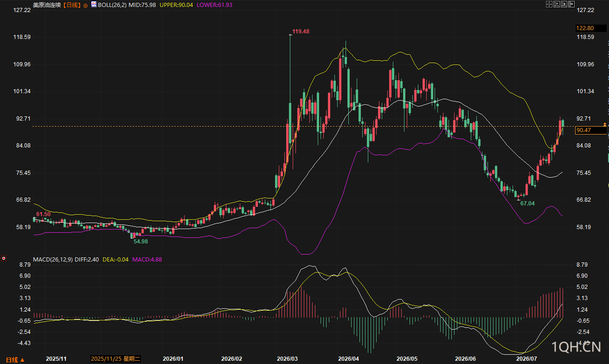Click the DEA:-0.04 readout
Viewport: 609px width, 364px height.
(x=115, y=260)
